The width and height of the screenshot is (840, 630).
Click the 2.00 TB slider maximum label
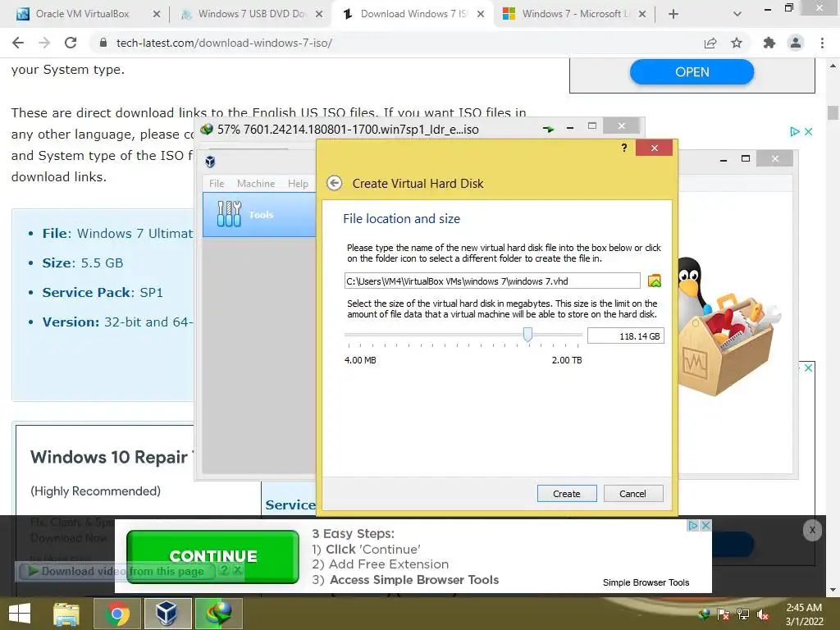point(567,360)
